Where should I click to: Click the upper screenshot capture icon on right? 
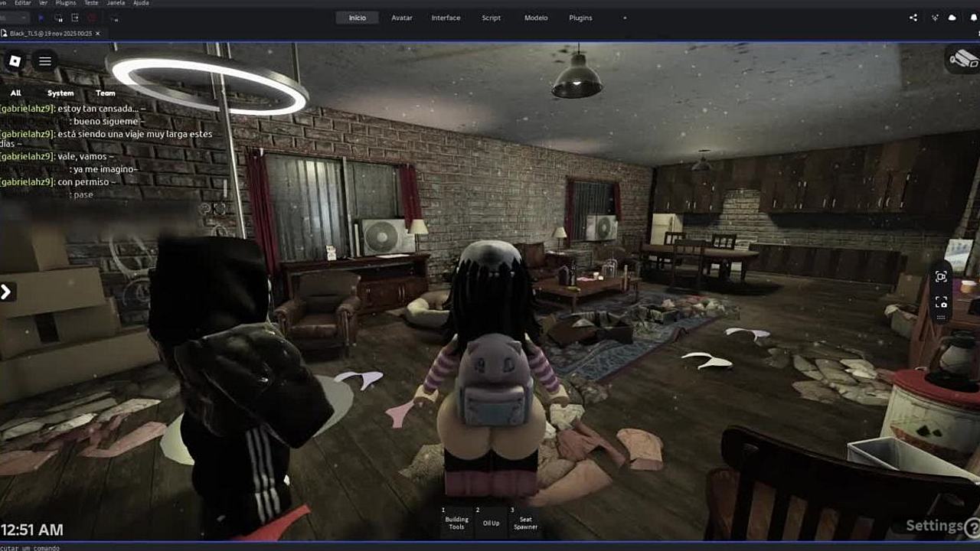(941, 276)
